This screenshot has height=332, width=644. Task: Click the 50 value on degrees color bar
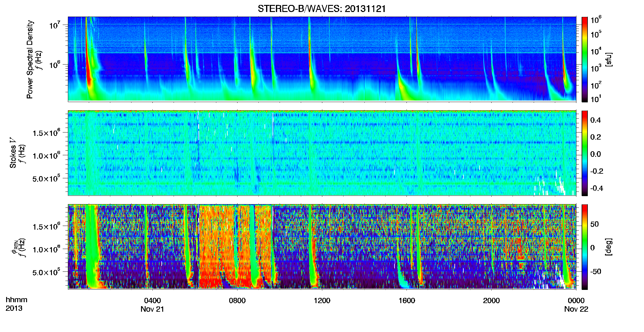595,224
